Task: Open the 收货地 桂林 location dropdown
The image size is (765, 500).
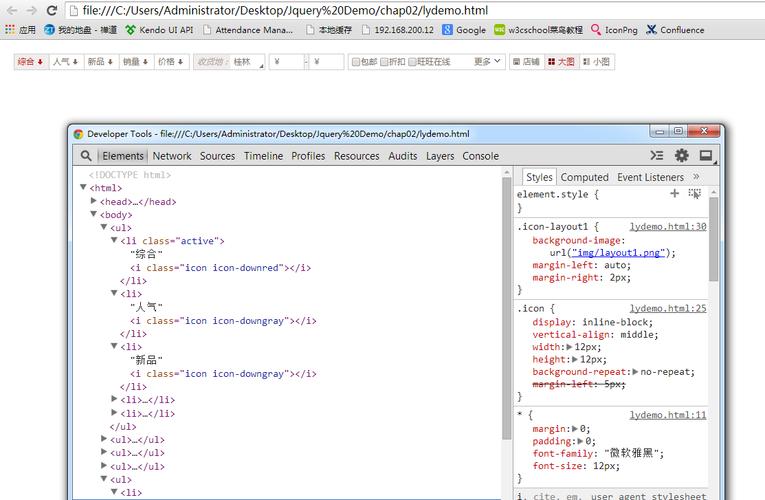Action: tap(229, 62)
